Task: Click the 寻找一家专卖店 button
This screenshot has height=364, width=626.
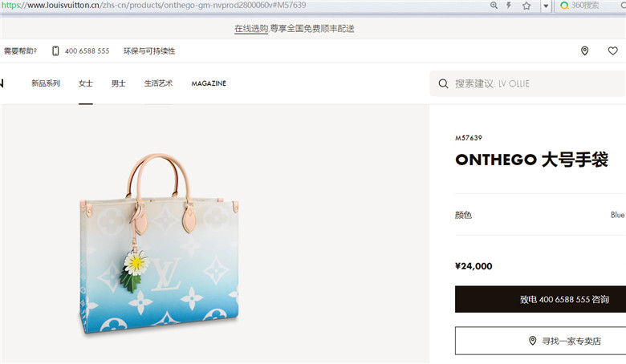Action: 541,341
